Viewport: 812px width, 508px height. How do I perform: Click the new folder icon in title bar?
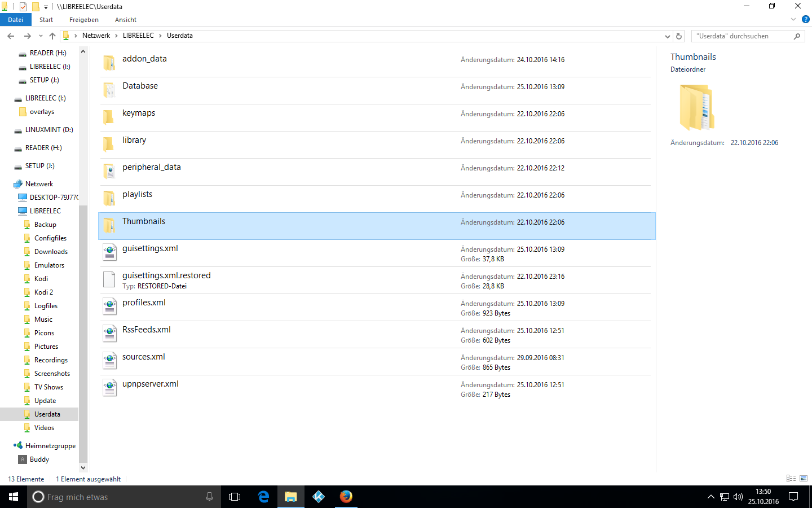pyautogui.click(x=36, y=7)
